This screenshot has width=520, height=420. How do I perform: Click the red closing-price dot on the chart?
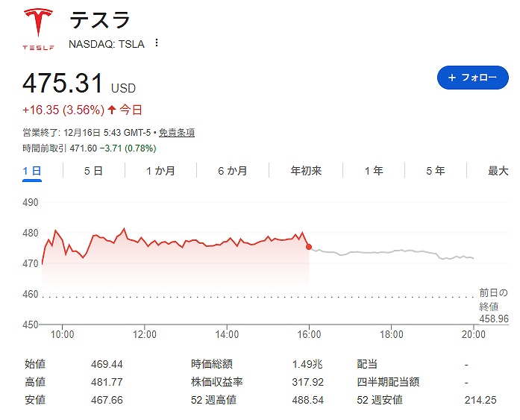click(x=309, y=247)
